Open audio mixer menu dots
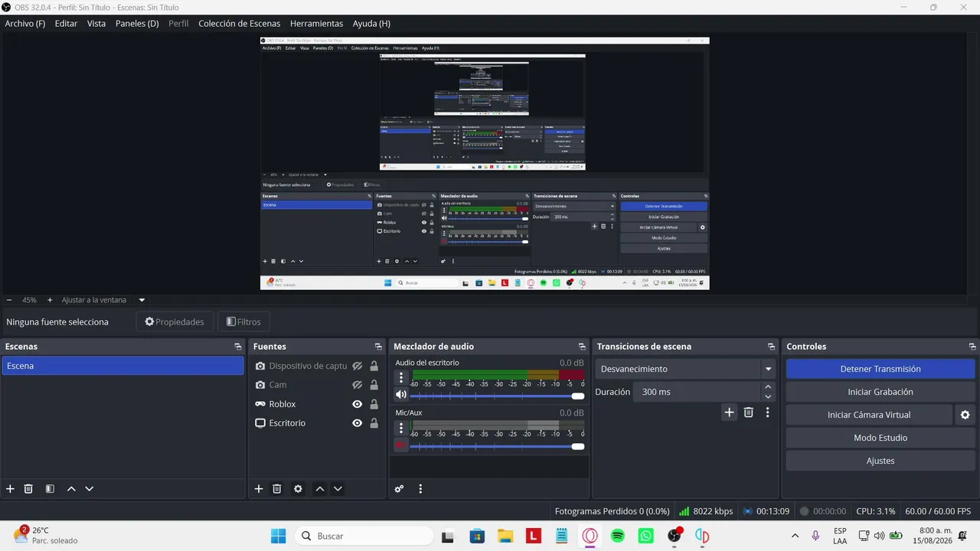 [420, 489]
